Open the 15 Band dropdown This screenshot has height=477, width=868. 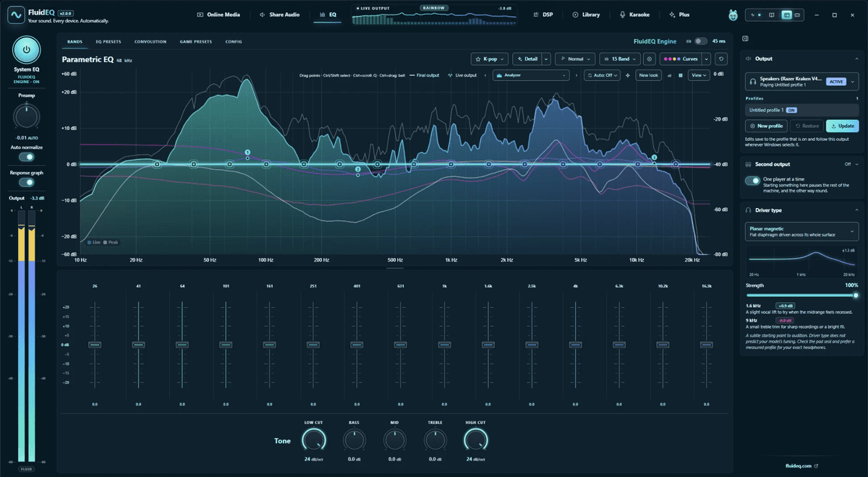click(x=620, y=59)
